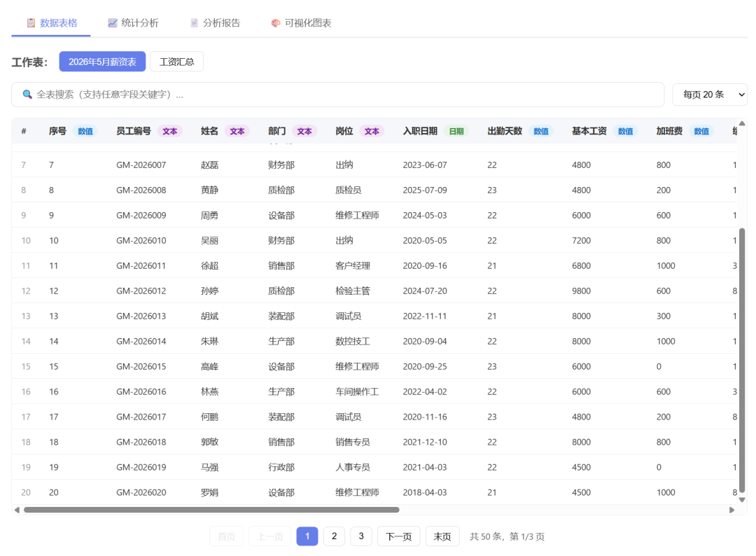Click the 文本 badge beside 岗位
Image resolution: width=756 pixels, height=556 pixels.
[x=372, y=131]
